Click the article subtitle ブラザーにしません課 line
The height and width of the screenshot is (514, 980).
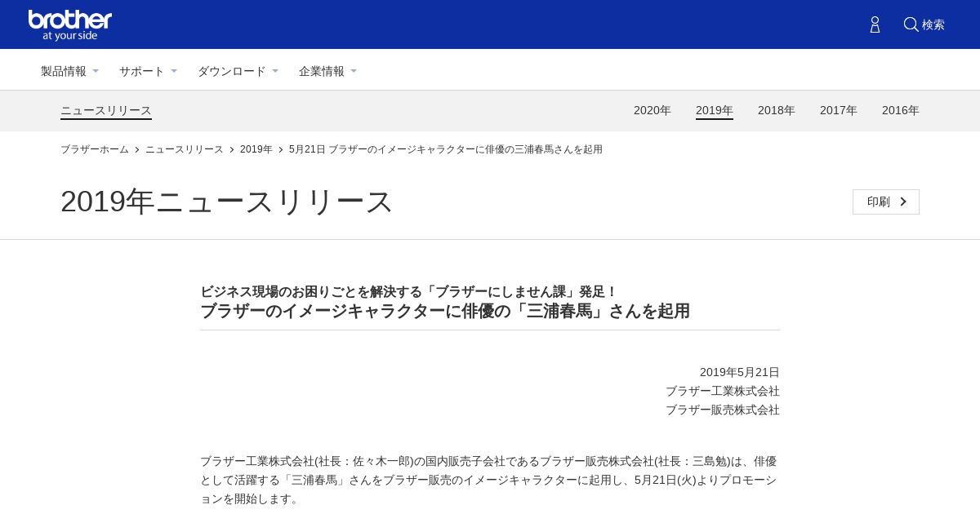tap(409, 291)
